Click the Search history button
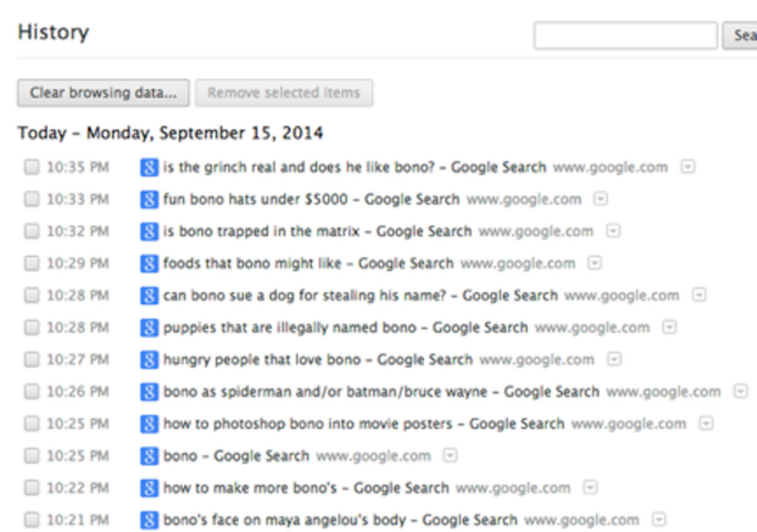The width and height of the screenshot is (757, 532). click(x=739, y=35)
